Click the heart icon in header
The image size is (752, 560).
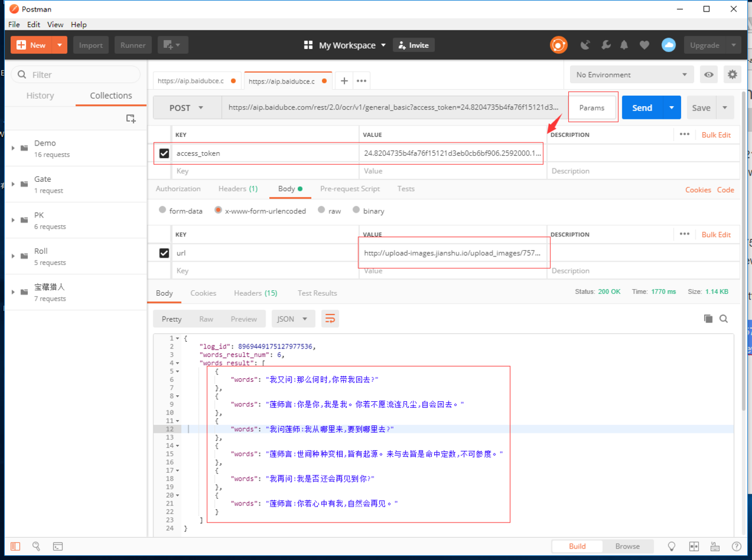point(644,45)
